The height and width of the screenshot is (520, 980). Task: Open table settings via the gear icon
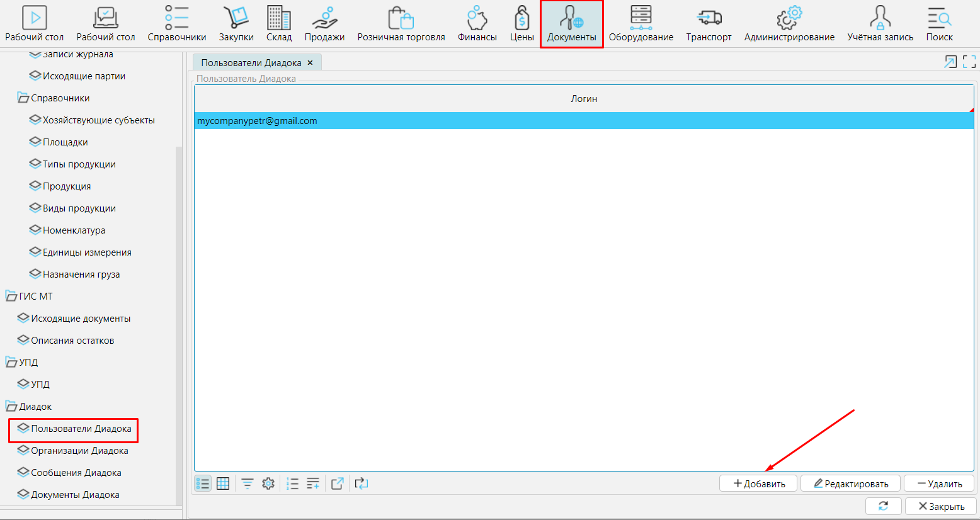coord(268,483)
